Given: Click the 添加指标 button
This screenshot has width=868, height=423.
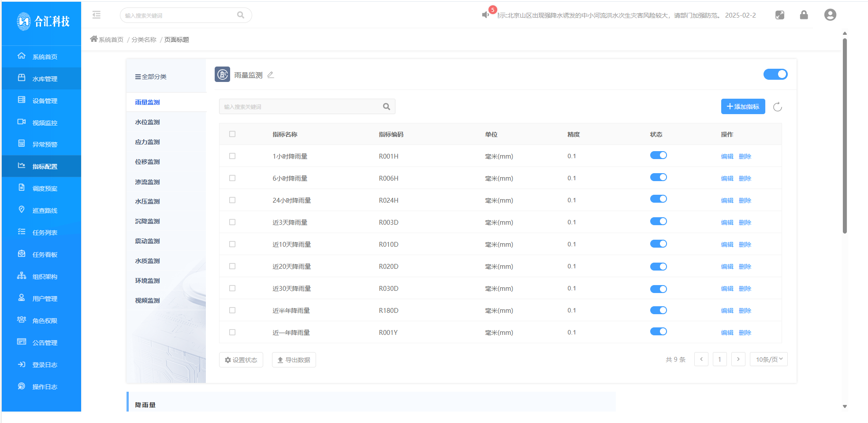Looking at the screenshot, I should [x=743, y=107].
